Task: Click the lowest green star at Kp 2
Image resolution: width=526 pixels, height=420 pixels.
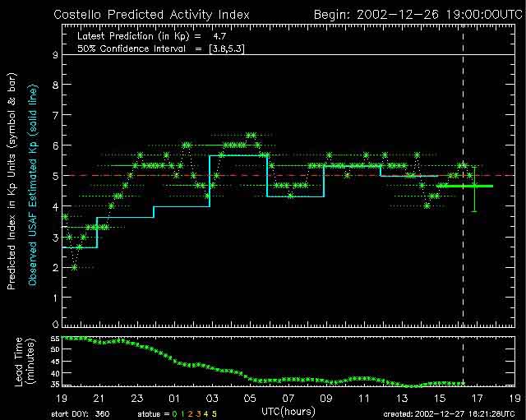Action: (x=74, y=267)
